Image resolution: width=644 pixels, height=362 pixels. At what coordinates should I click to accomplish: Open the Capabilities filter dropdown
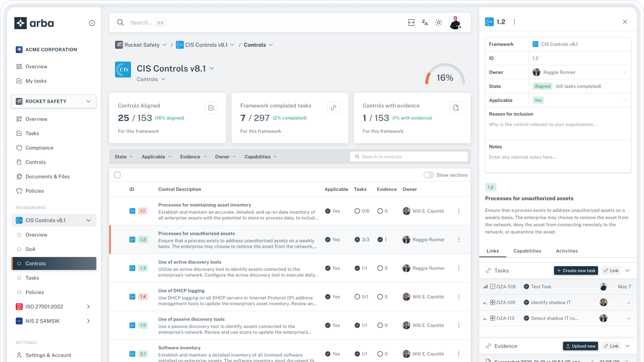click(x=261, y=157)
